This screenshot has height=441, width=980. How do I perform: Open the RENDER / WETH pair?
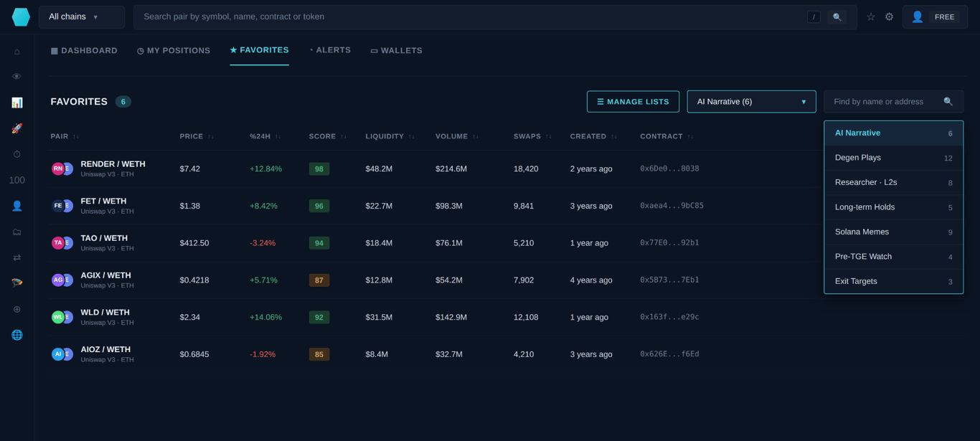113,164
